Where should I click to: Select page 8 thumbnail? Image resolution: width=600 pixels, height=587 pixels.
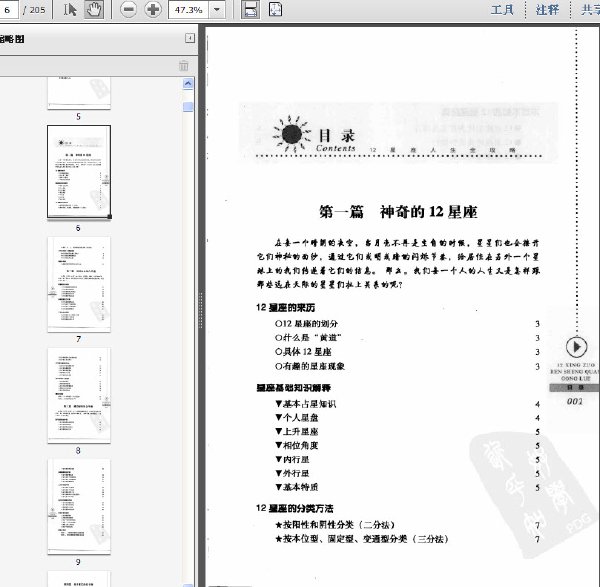pyautogui.click(x=79, y=396)
